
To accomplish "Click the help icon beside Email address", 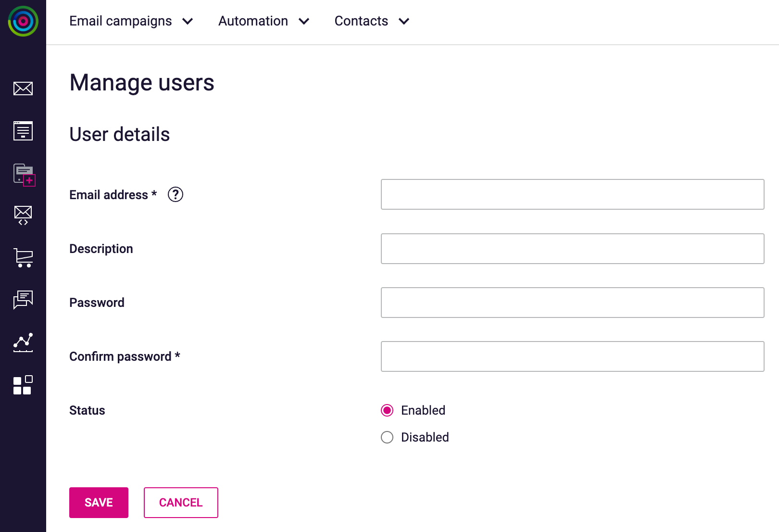I will 176,194.
